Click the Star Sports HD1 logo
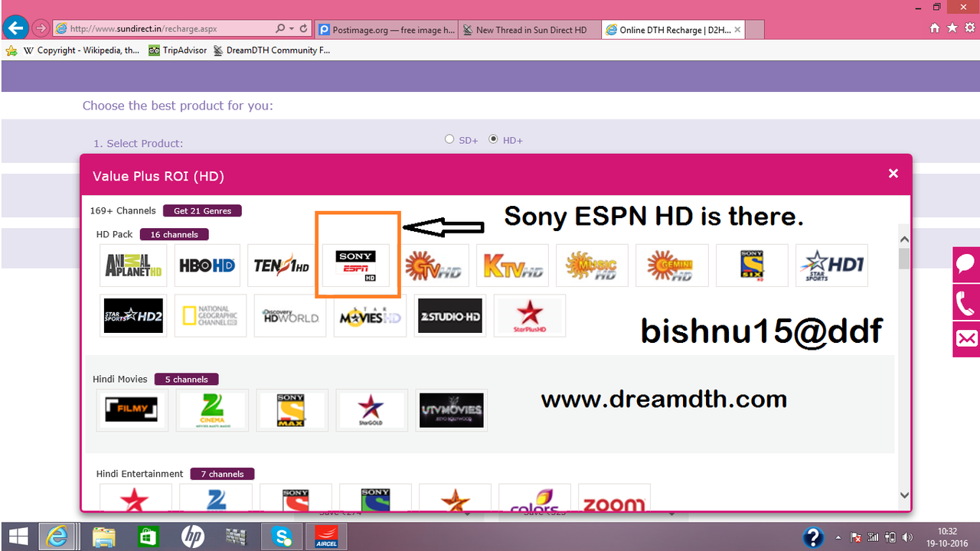 click(x=831, y=266)
